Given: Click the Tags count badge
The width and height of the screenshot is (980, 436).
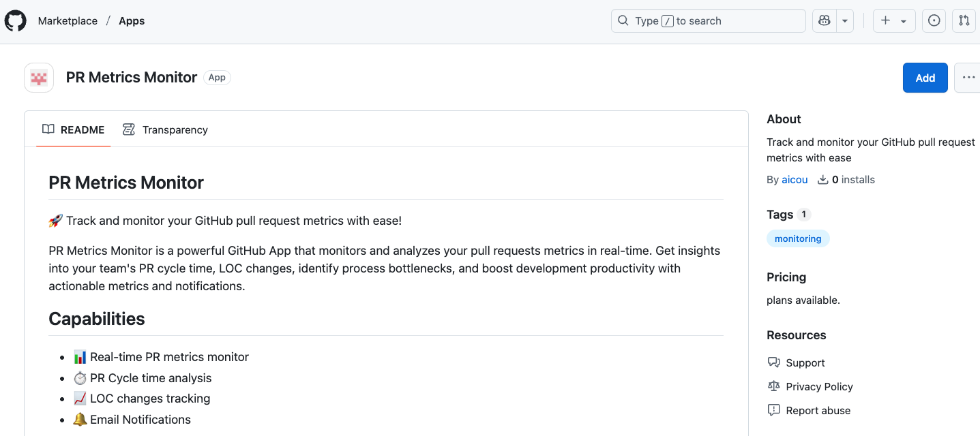Looking at the screenshot, I should click(x=804, y=215).
